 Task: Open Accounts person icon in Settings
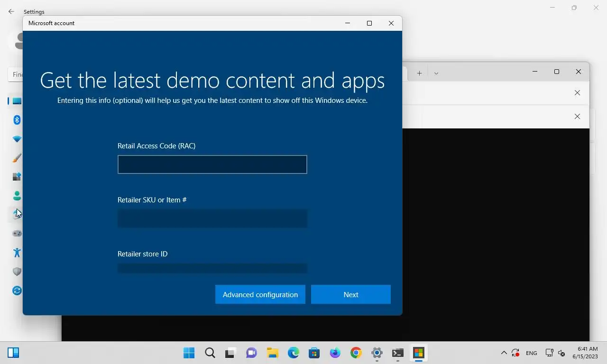point(17,196)
